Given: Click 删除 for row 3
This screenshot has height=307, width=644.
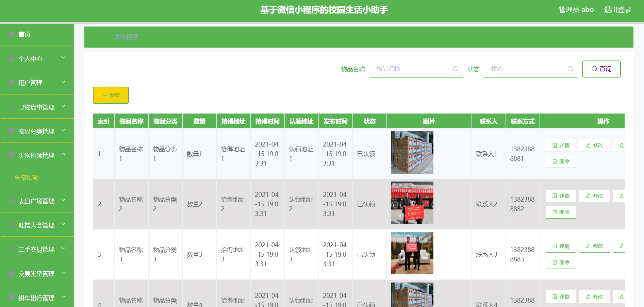Looking at the screenshot, I should (561, 262).
